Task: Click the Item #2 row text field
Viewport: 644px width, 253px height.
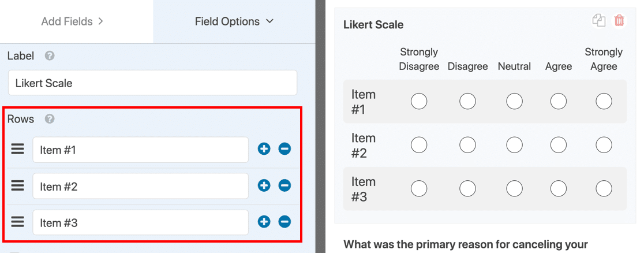Action: (x=140, y=186)
